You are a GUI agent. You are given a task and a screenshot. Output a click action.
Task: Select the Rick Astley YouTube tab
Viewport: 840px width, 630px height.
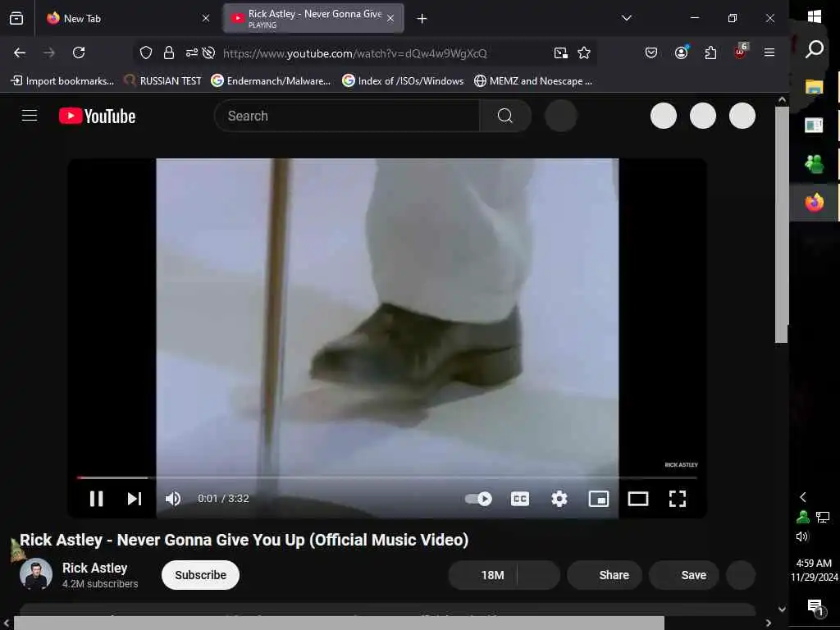point(313,19)
